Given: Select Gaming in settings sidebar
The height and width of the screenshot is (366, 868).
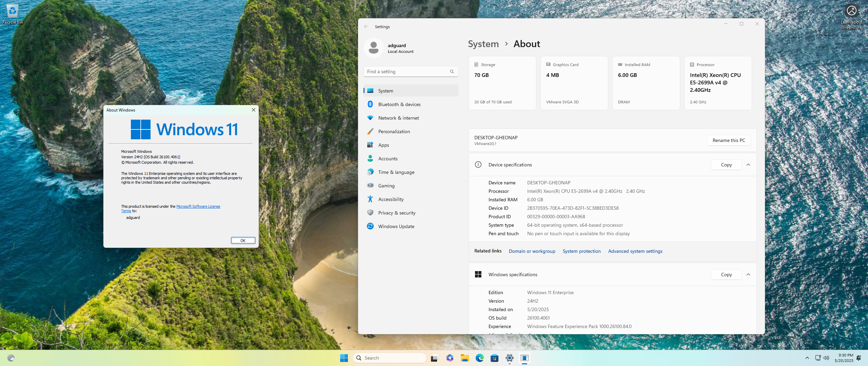Looking at the screenshot, I should [386, 186].
